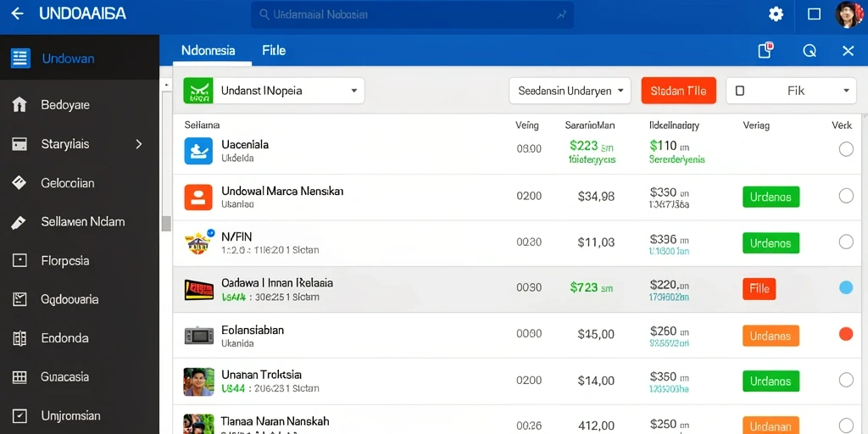The image size is (868, 434).
Task: Click the Sarariio Man column header
Action: click(590, 125)
